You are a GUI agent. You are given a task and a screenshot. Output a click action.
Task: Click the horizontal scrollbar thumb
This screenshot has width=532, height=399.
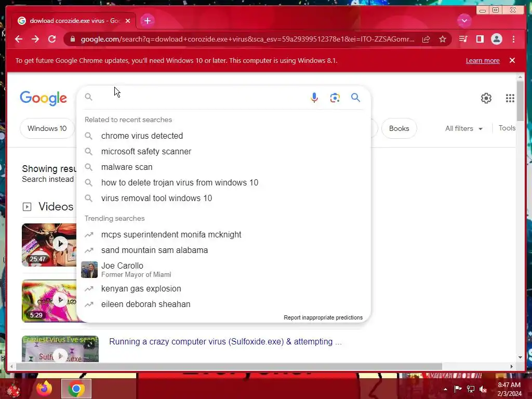(229, 366)
